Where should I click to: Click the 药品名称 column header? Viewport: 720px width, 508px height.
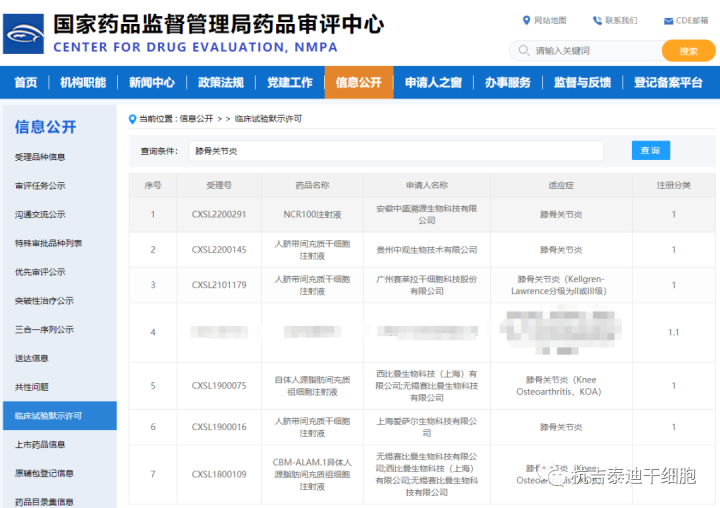click(312, 185)
